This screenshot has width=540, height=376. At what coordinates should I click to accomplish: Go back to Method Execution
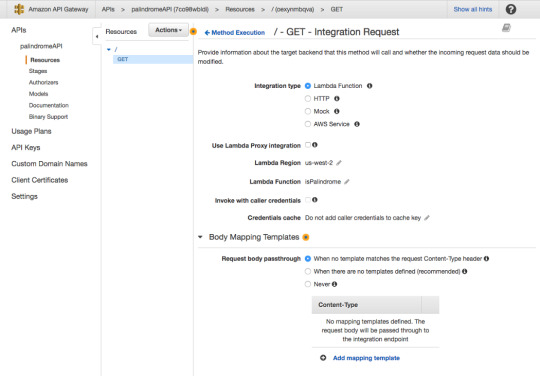[x=235, y=33]
